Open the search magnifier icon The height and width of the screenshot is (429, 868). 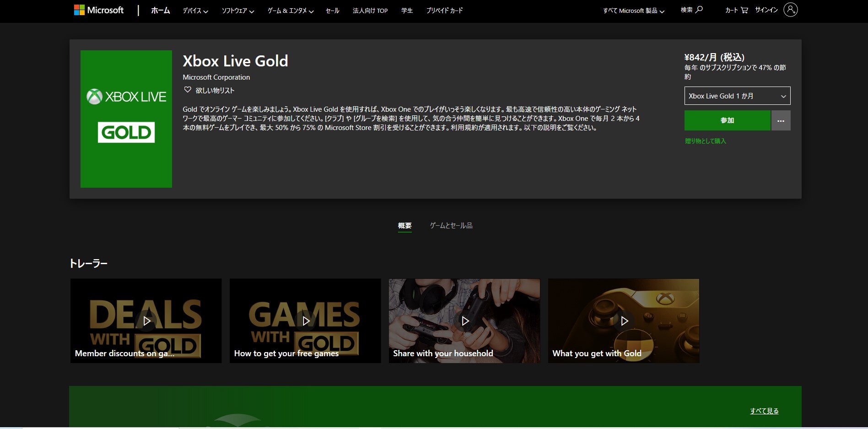pos(699,10)
